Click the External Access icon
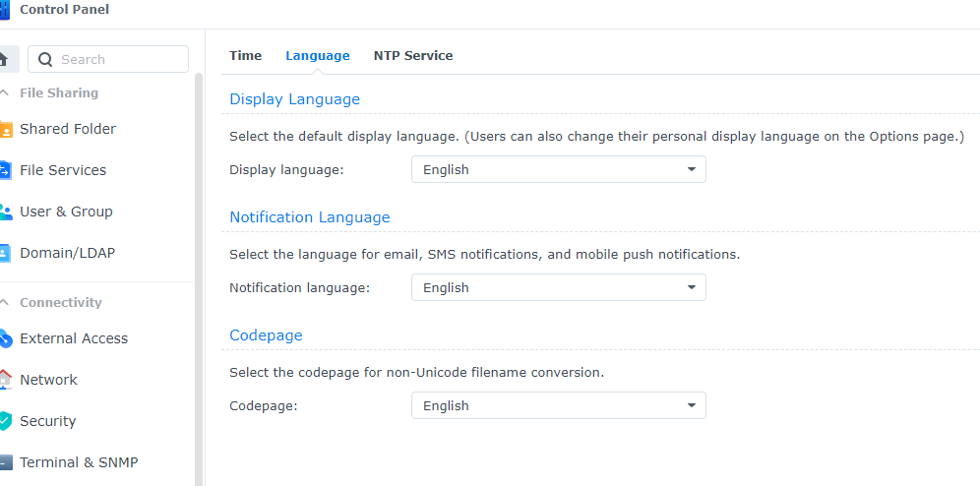 click(x=6, y=338)
